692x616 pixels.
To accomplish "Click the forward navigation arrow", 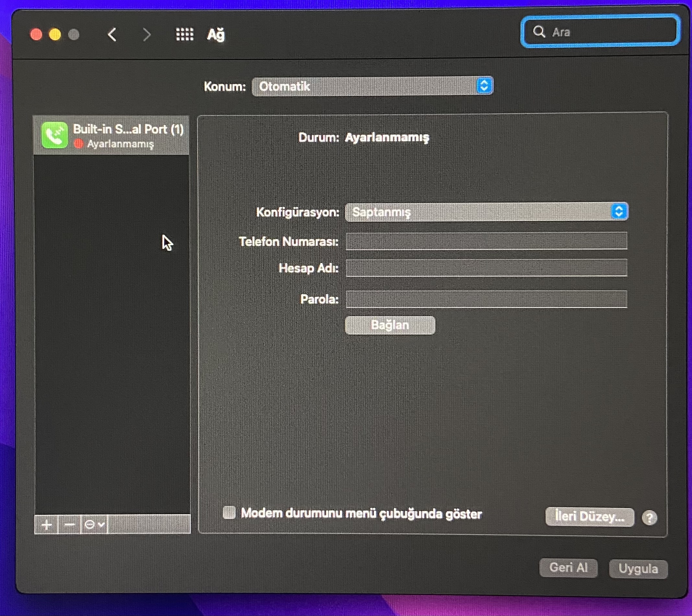I will point(147,34).
